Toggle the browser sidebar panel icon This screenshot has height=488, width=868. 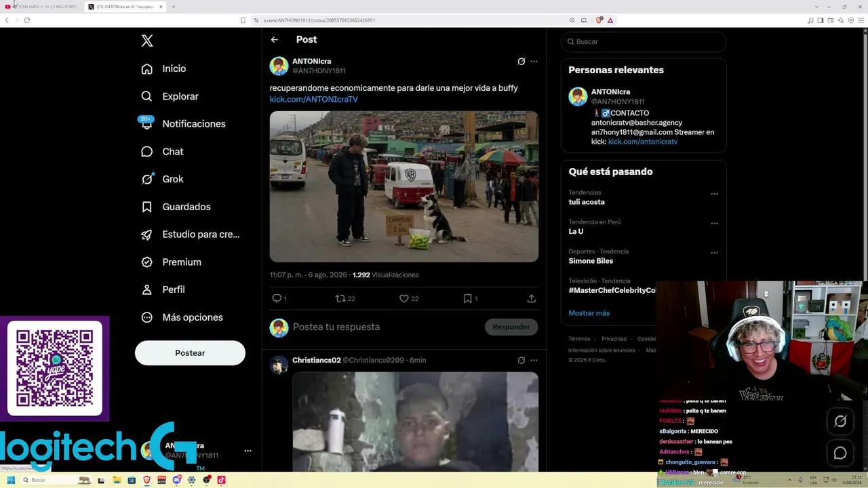click(x=821, y=20)
